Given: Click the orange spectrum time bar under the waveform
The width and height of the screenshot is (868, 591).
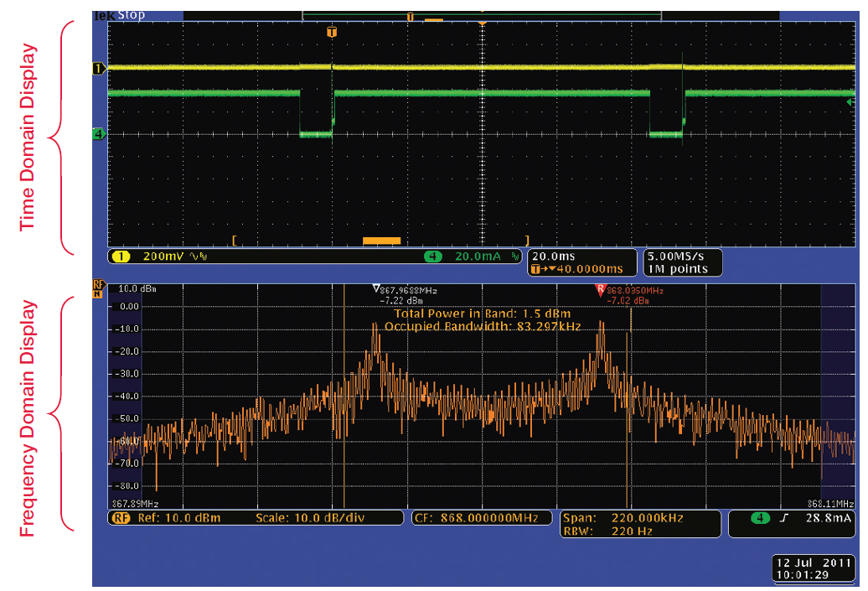Looking at the screenshot, I should tap(381, 241).
